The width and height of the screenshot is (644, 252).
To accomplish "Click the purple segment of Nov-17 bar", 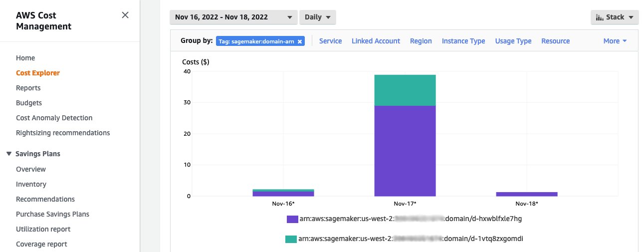I will click(405, 151).
